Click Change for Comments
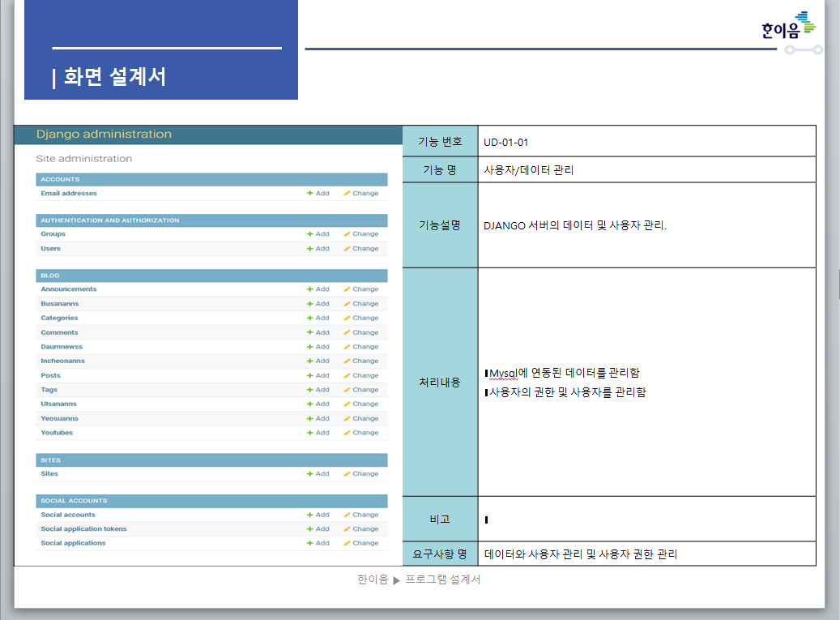This screenshot has width=840, height=620. pos(361,333)
